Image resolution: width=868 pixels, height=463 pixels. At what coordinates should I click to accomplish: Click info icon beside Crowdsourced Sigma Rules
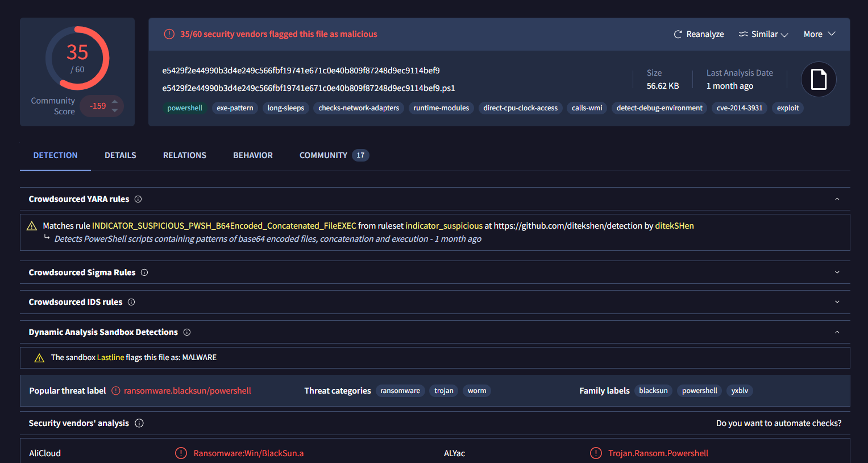[x=144, y=272]
